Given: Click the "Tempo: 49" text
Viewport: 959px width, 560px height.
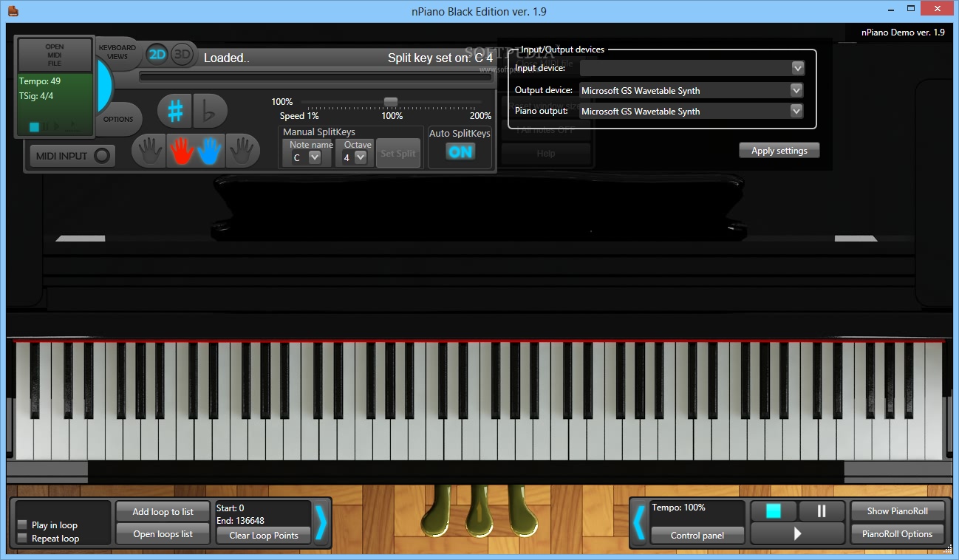Looking at the screenshot, I should (x=40, y=81).
